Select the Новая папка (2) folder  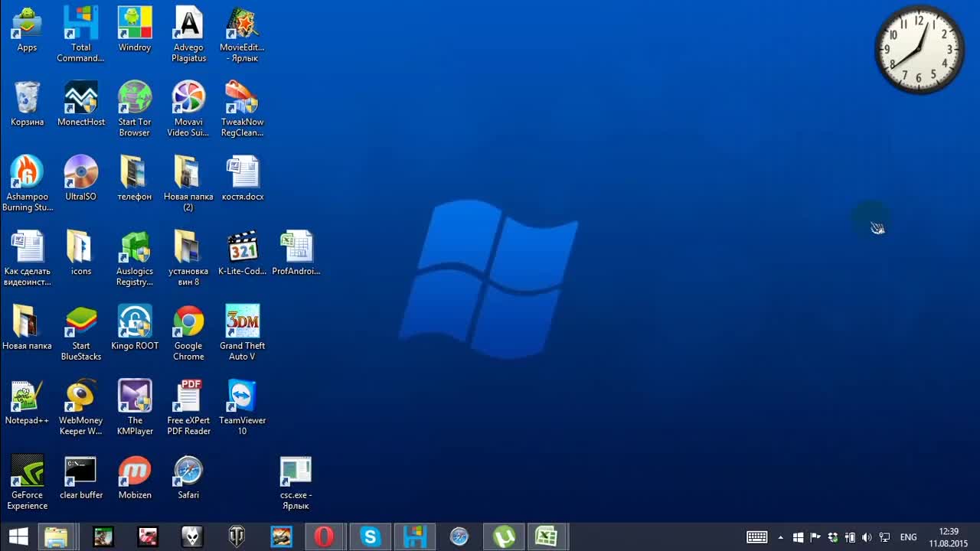(x=188, y=184)
